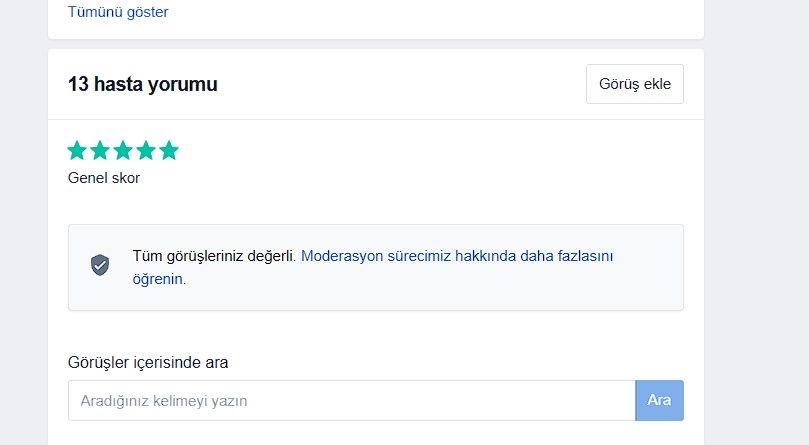Hit the blue "Ara" search button

(x=659, y=401)
